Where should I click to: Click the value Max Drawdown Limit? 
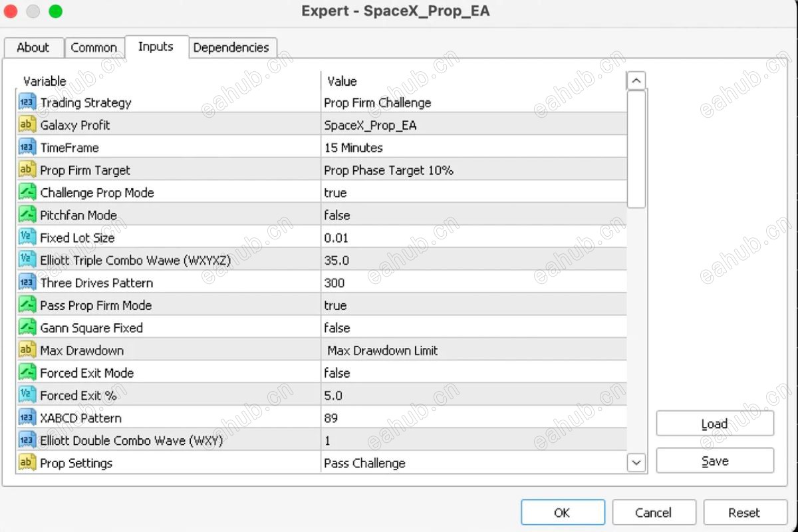point(382,350)
